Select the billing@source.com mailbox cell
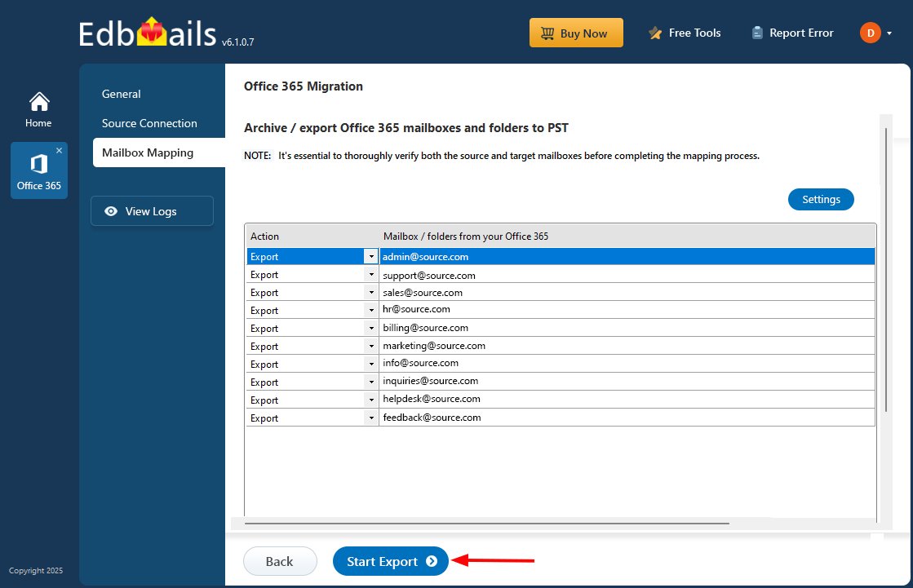This screenshot has width=913, height=588. [627, 328]
